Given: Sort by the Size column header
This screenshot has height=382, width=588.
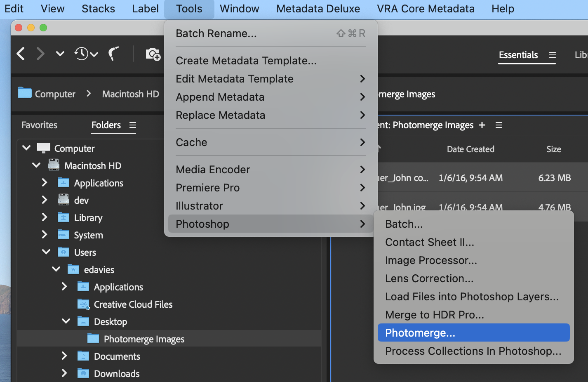Looking at the screenshot, I should click(x=554, y=149).
